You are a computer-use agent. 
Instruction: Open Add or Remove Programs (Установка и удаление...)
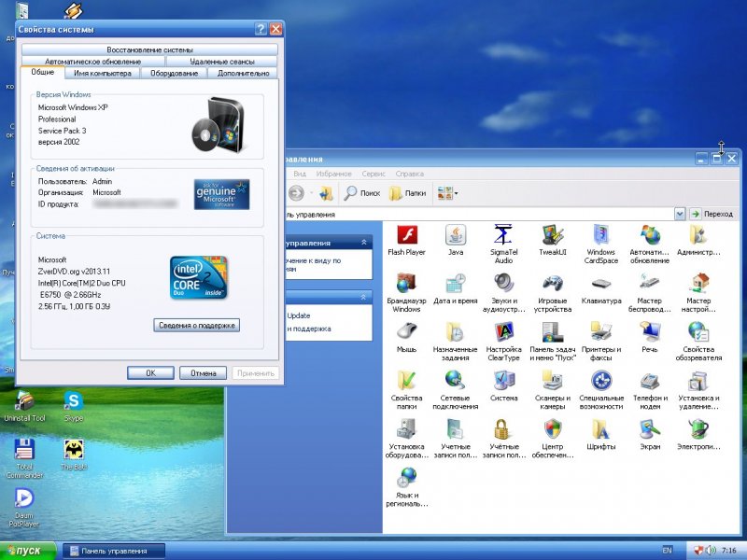pyautogui.click(x=698, y=389)
